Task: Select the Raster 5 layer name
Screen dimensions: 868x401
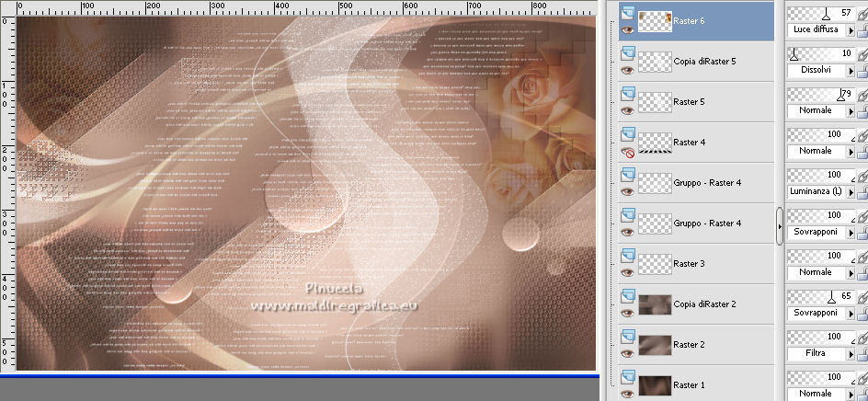Action: 689,102
